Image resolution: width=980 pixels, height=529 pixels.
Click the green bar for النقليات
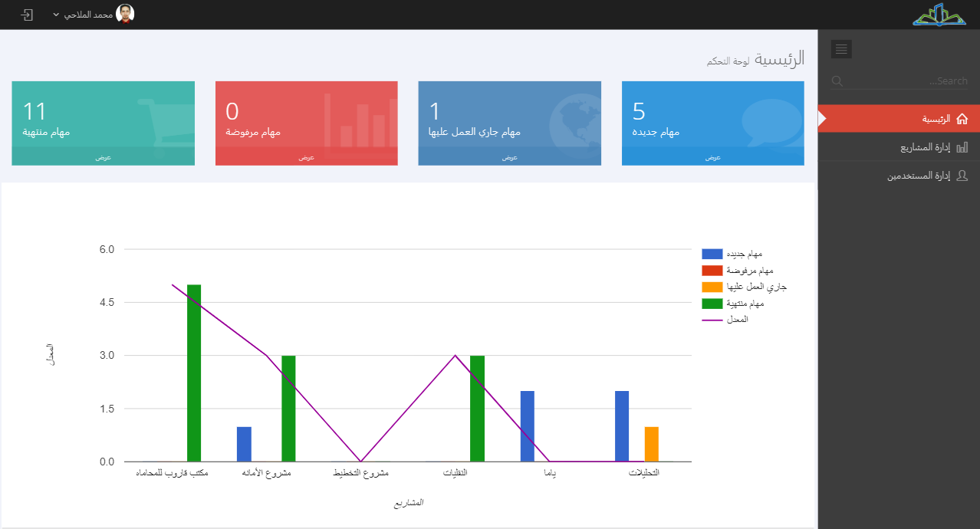pyautogui.click(x=477, y=409)
